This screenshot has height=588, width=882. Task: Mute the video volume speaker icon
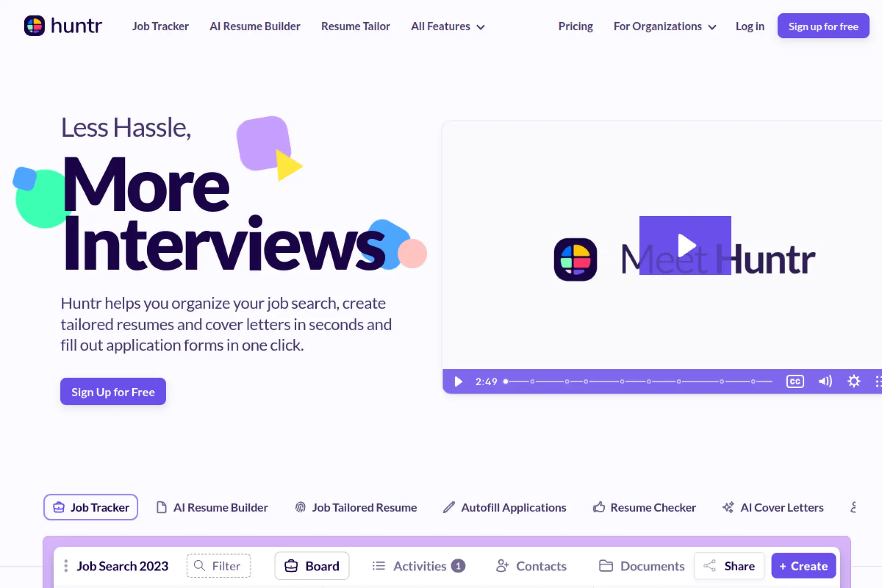click(825, 382)
